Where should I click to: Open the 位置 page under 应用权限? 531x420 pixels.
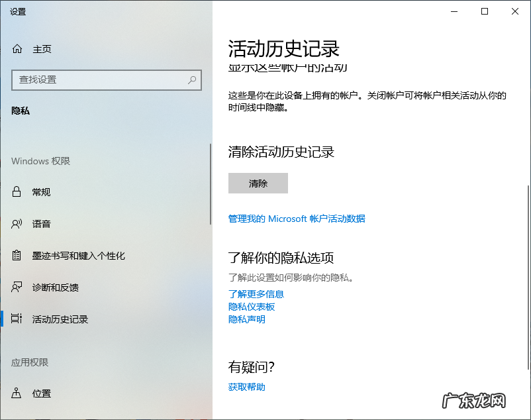[x=41, y=393]
